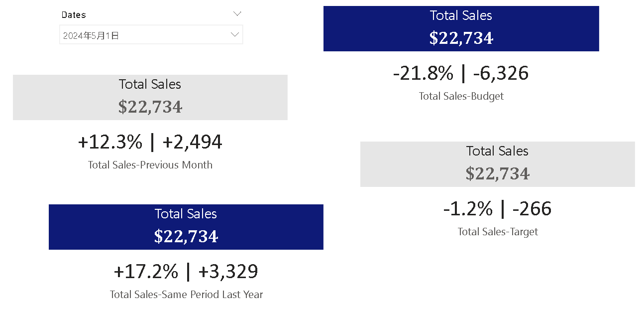This screenshot has width=644, height=316.
Task: Click the +17.2% year-over-year figure
Action: click(145, 271)
